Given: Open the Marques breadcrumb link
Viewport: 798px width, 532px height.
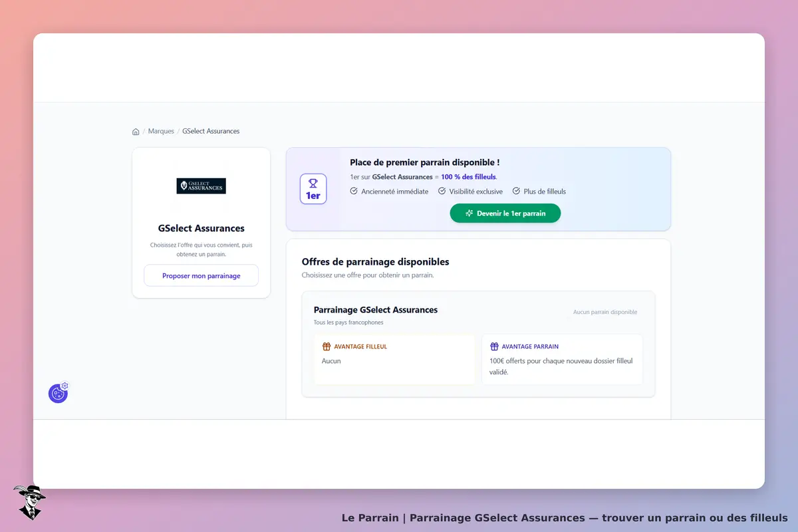Looking at the screenshot, I should coord(161,131).
